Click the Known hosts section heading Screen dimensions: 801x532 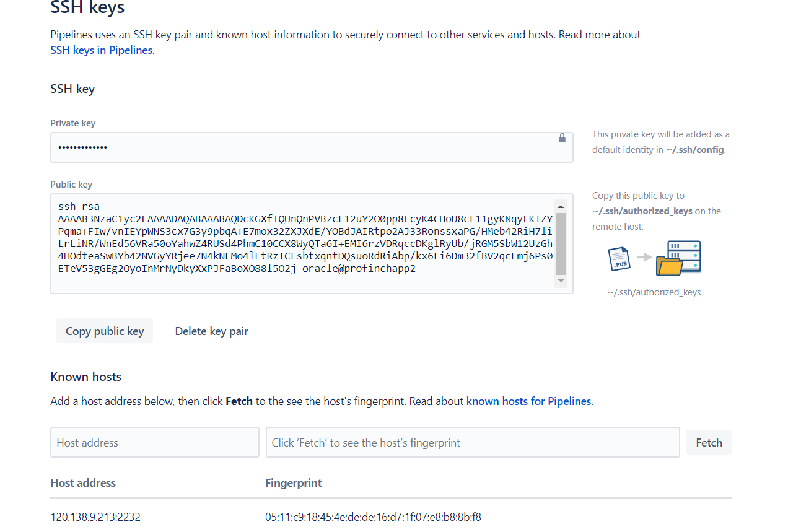point(85,377)
